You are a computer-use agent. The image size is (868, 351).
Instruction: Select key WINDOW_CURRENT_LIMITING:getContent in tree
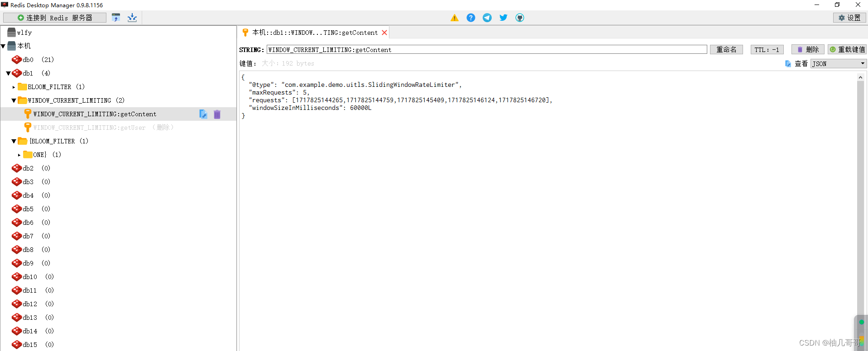pos(95,114)
